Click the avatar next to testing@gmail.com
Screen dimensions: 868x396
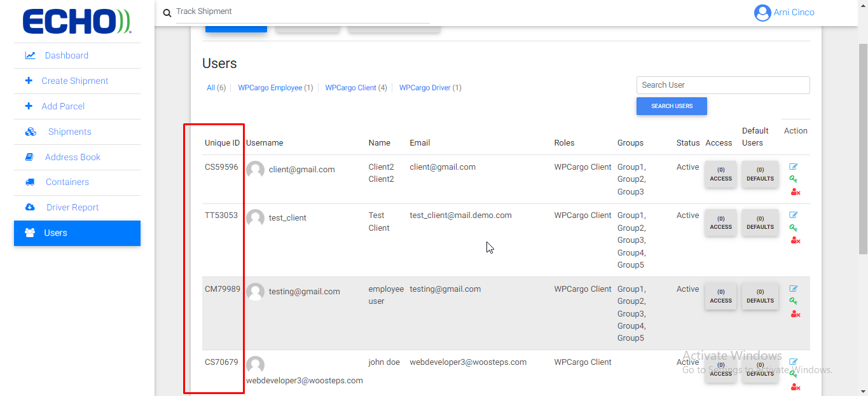pyautogui.click(x=256, y=292)
